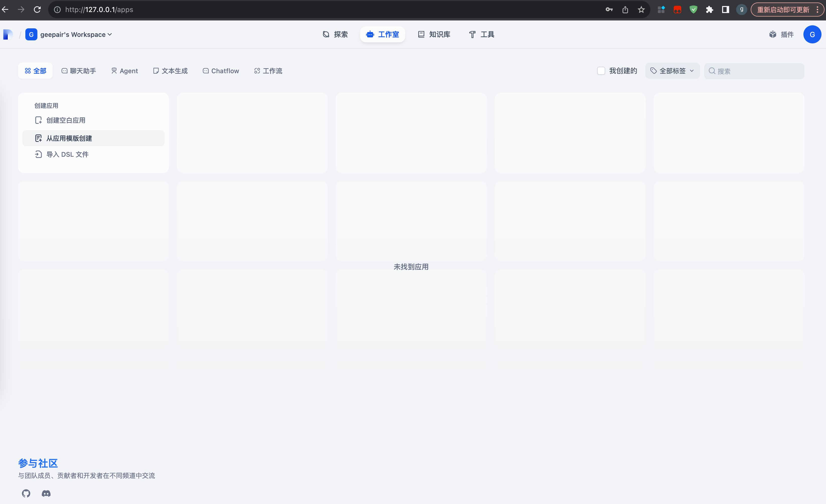Click the 工作室 robot icon

click(x=370, y=34)
